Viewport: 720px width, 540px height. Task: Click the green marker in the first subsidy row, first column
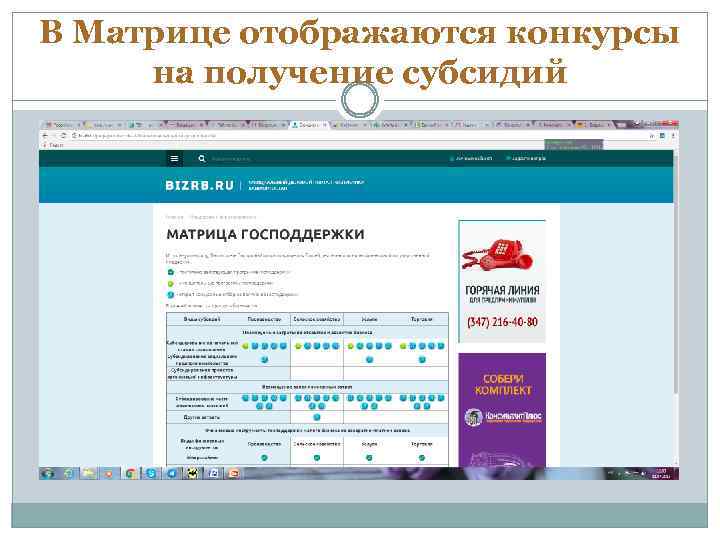click(x=245, y=346)
